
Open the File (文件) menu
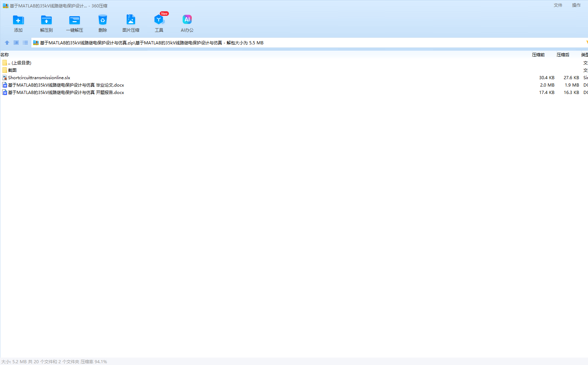click(558, 5)
